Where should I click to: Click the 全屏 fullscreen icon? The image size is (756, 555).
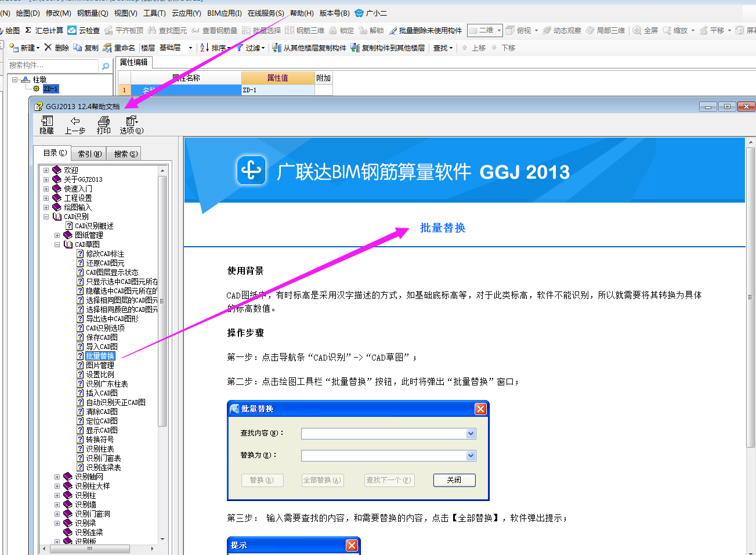(637, 30)
